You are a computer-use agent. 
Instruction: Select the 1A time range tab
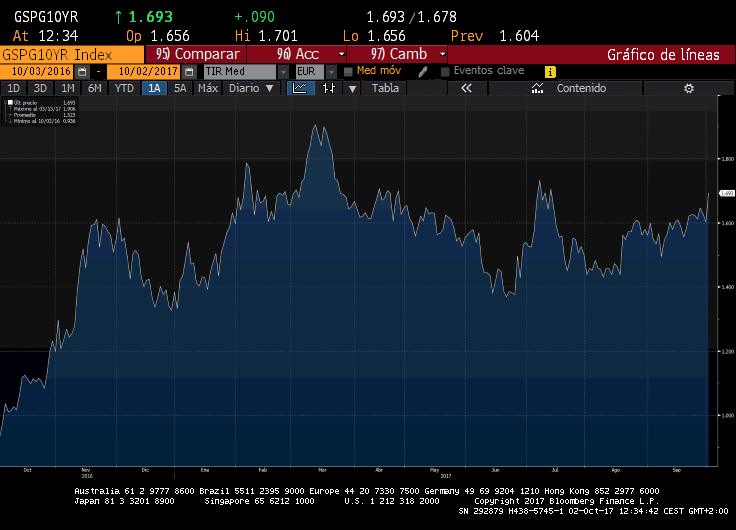tap(154, 88)
